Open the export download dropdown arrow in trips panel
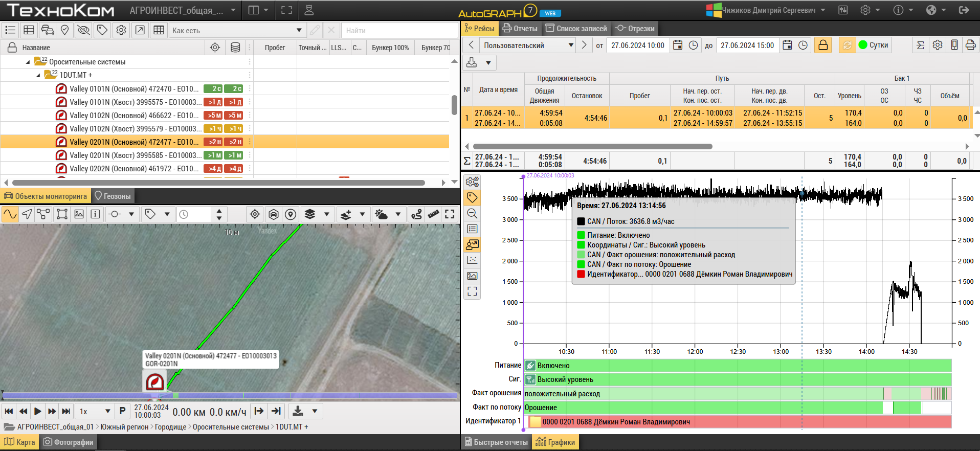 (x=488, y=62)
